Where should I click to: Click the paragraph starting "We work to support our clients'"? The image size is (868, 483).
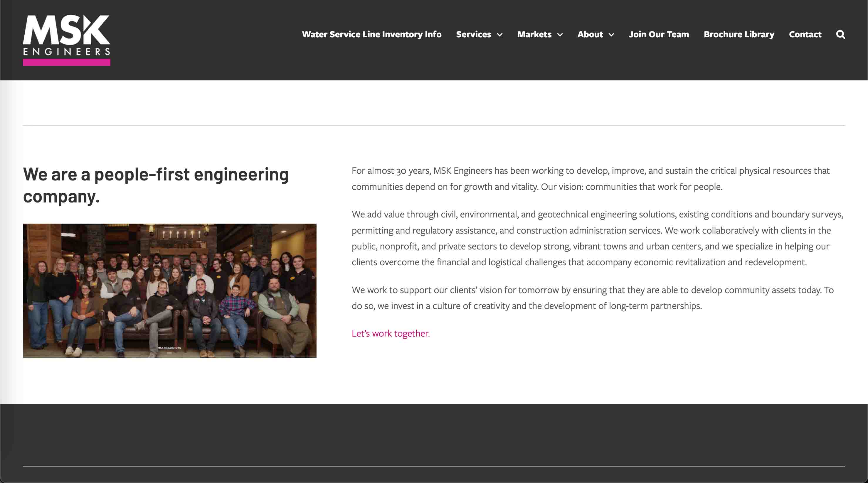click(x=593, y=298)
